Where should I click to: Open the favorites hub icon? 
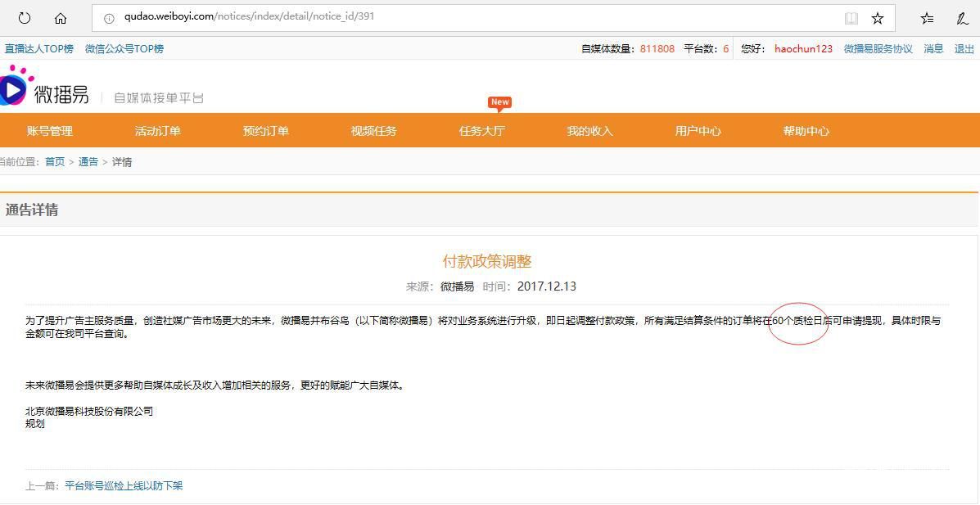pyautogui.click(x=927, y=18)
